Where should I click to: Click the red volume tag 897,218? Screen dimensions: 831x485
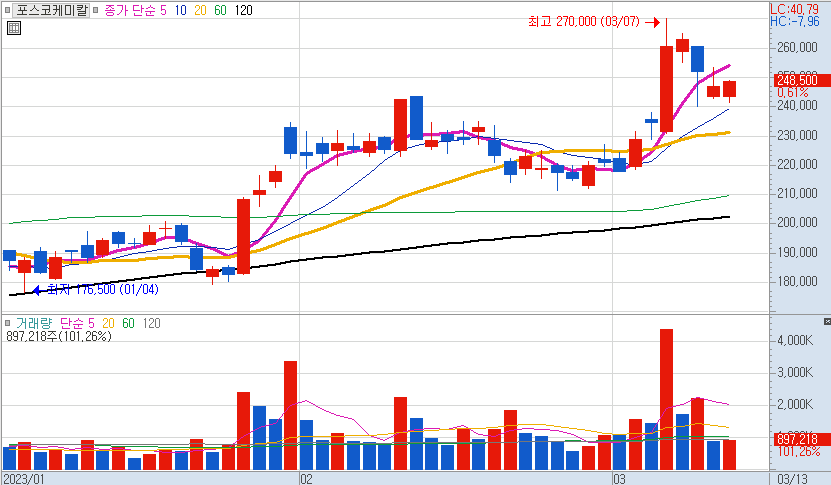click(801, 439)
